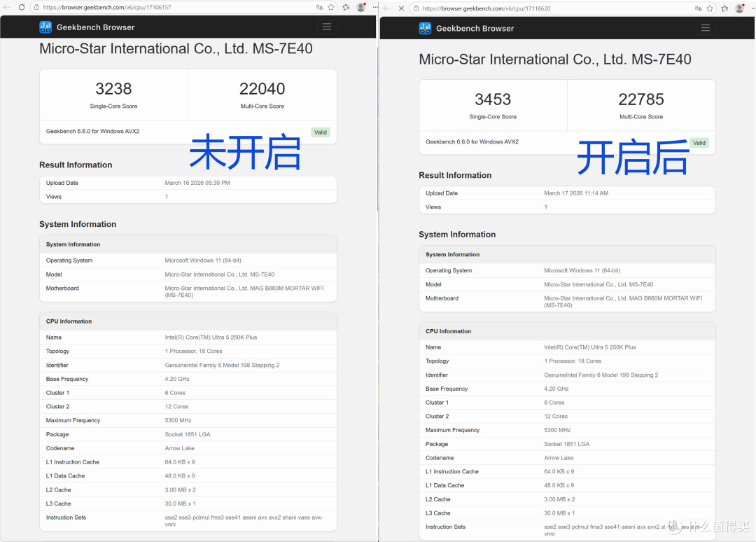Click the 3238 single-core score
Image resolution: width=756 pixels, height=542 pixels.
point(113,89)
